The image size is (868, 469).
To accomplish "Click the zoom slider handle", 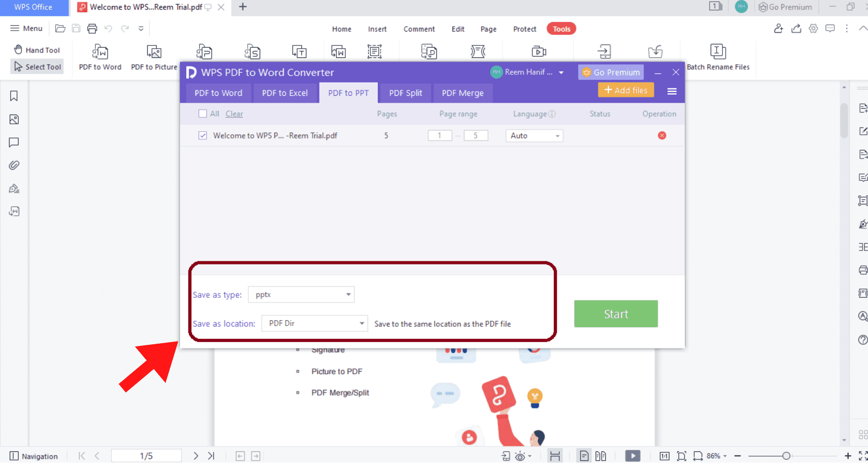I will click(x=786, y=456).
